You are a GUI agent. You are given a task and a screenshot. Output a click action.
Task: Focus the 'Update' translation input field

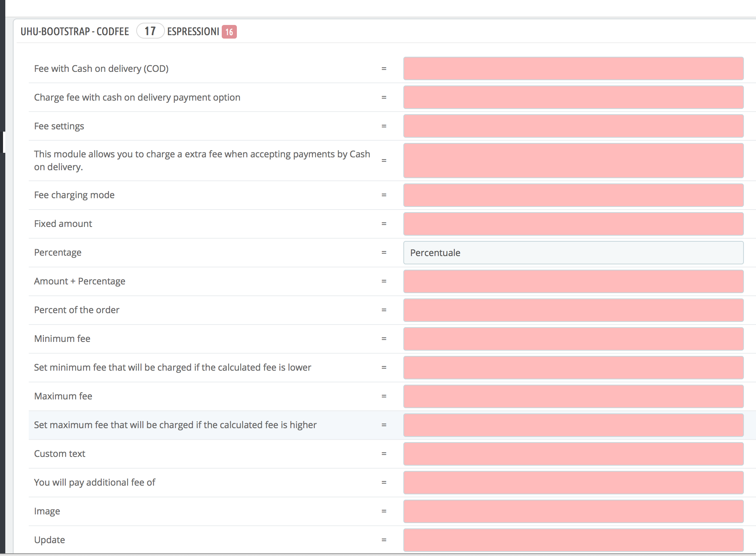point(573,540)
